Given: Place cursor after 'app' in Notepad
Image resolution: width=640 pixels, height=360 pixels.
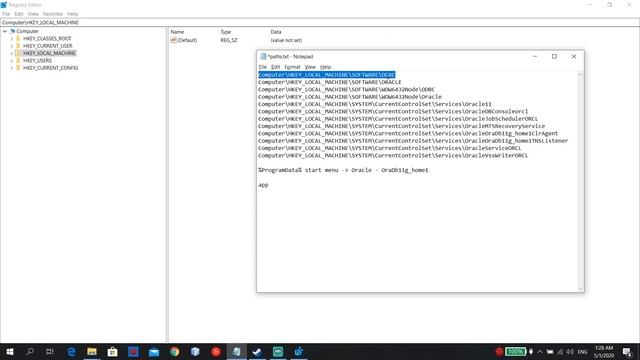Looking at the screenshot, I should coord(269,185).
